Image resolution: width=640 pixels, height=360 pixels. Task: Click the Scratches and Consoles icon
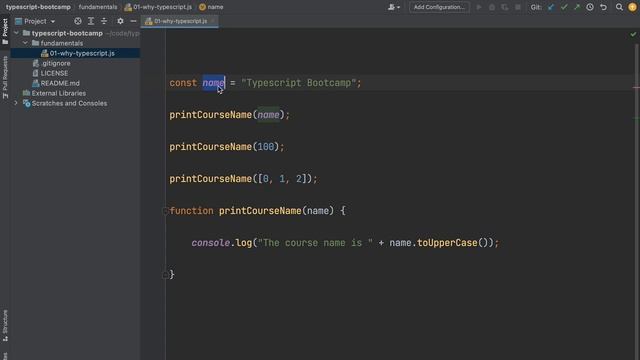coord(27,104)
